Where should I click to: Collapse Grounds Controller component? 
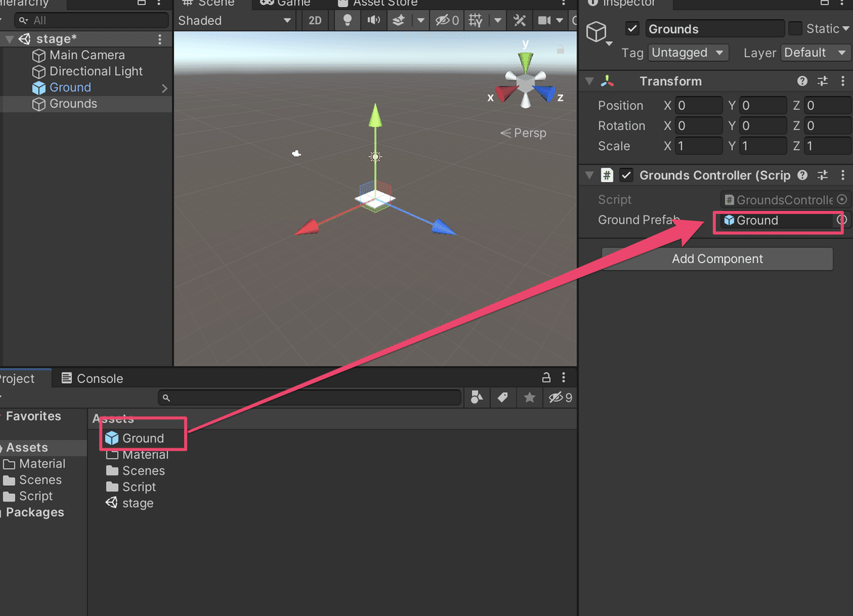point(589,175)
